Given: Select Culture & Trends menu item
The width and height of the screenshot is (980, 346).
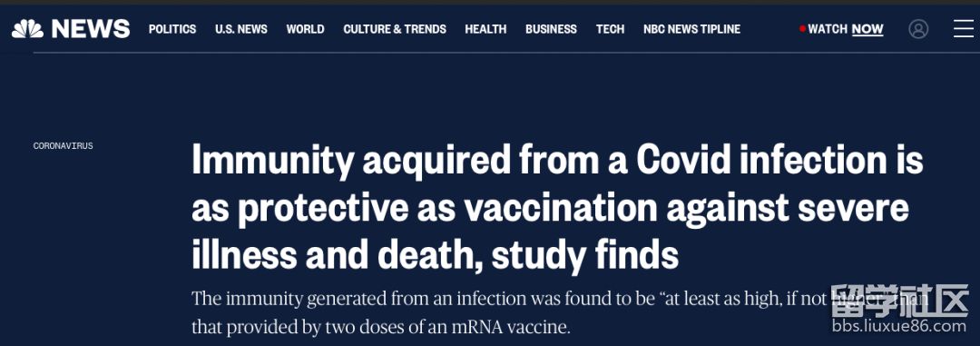Looking at the screenshot, I should coord(395,29).
